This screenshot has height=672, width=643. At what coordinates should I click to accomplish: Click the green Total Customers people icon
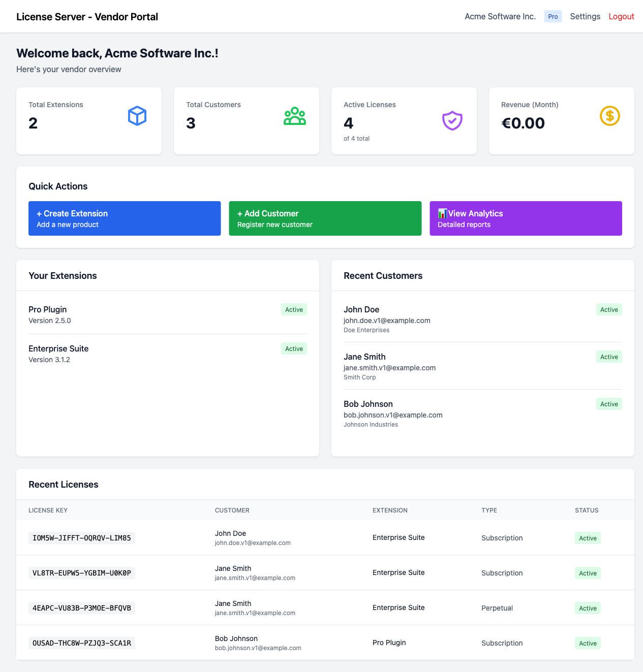(295, 116)
